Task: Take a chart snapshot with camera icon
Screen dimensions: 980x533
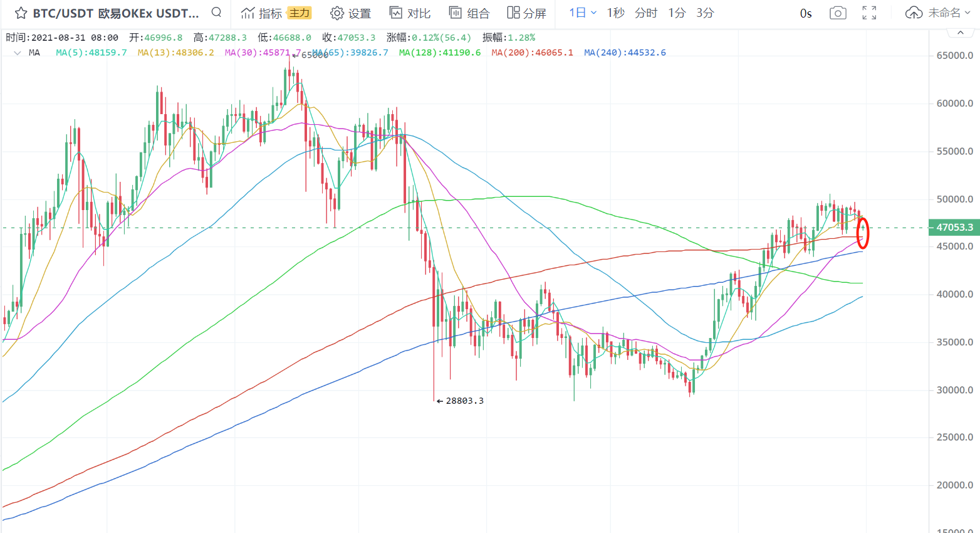Action: (838, 13)
